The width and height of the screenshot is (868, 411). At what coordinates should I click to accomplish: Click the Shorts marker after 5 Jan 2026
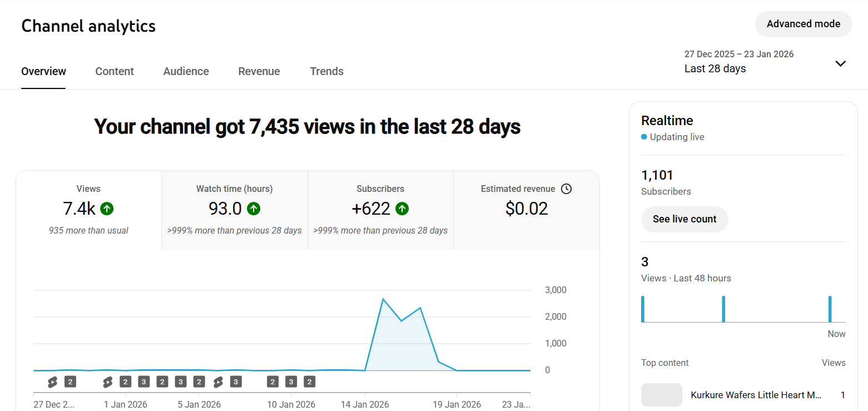218,382
